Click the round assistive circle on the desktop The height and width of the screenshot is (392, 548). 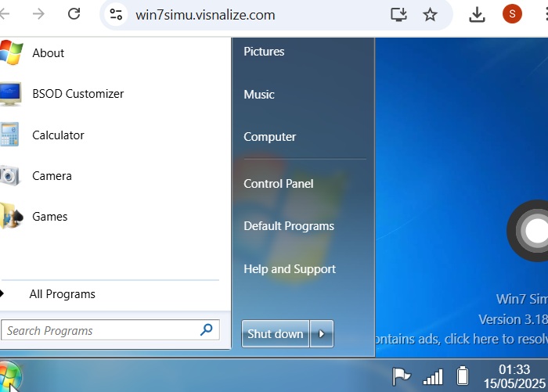click(528, 231)
